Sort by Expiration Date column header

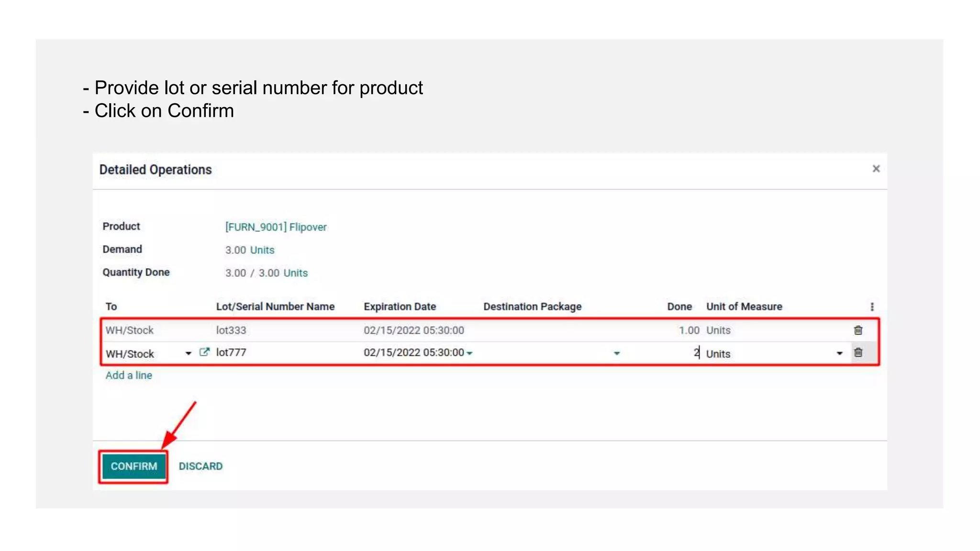tap(400, 307)
